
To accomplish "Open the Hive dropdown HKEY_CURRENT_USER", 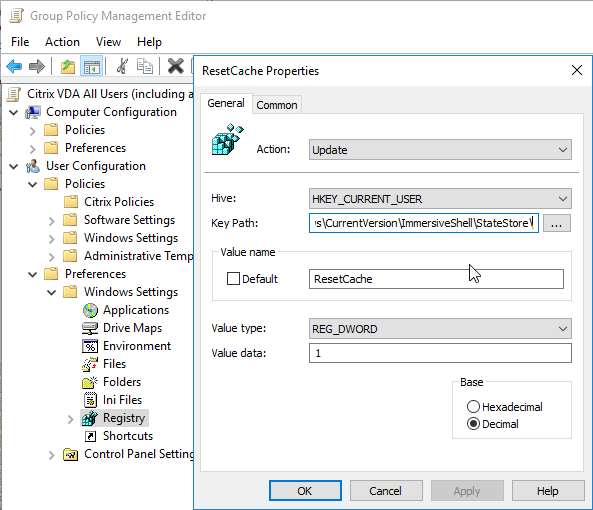I will [440, 199].
